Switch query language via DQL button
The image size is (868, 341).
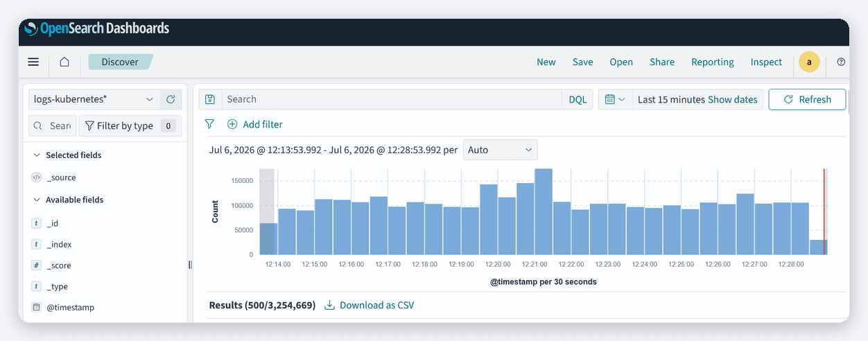[x=578, y=99]
